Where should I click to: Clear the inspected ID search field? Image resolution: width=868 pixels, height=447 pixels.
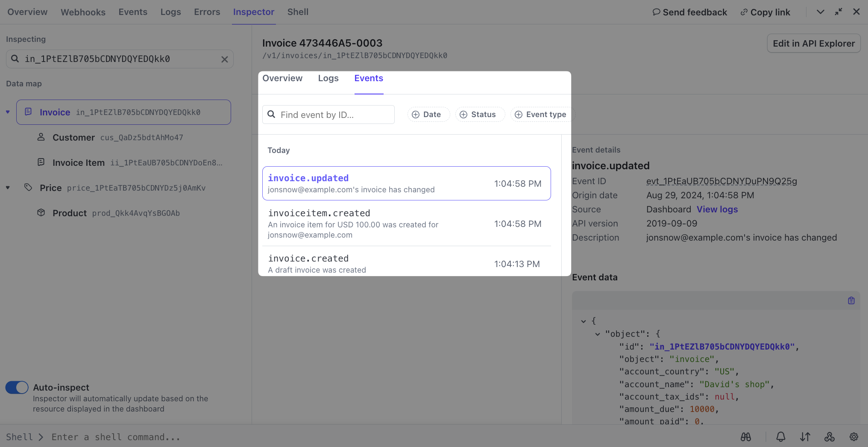point(224,59)
